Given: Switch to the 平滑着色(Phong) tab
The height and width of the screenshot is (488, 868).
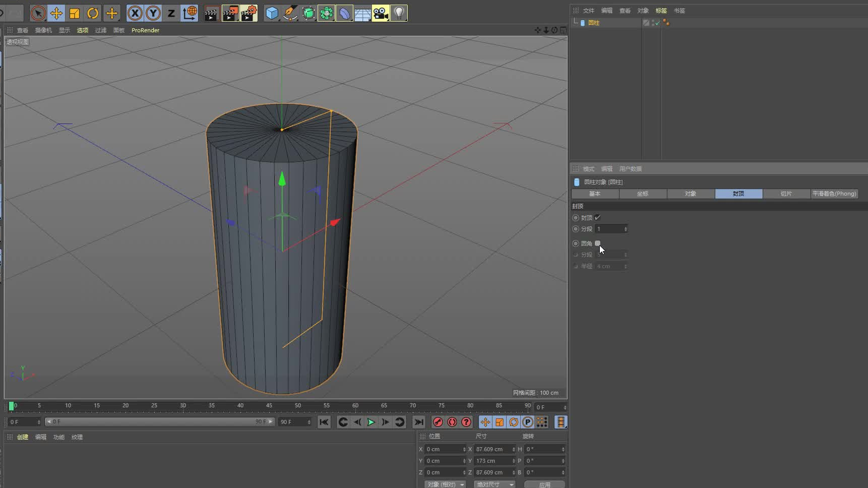Looking at the screenshot, I should click(835, 194).
